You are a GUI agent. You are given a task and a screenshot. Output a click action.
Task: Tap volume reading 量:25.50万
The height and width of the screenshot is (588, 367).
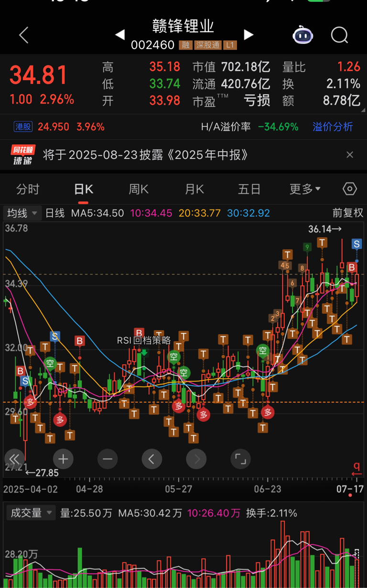(x=86, y=513)
